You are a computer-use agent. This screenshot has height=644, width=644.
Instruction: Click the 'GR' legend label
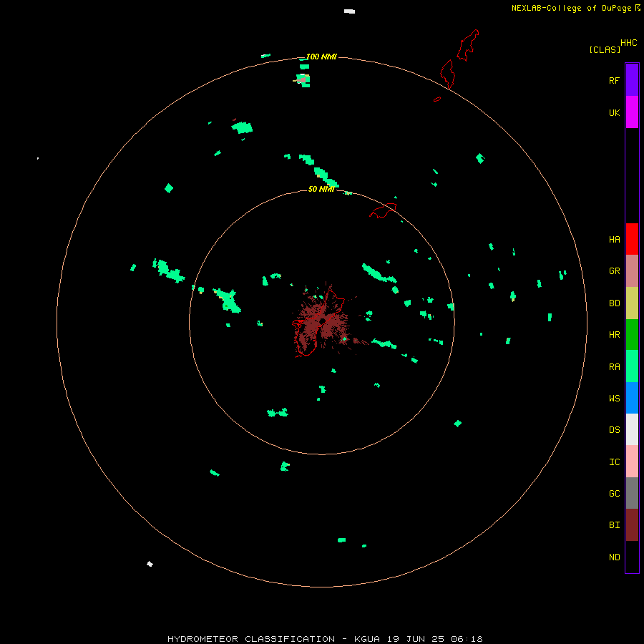[x=614, y=271]
